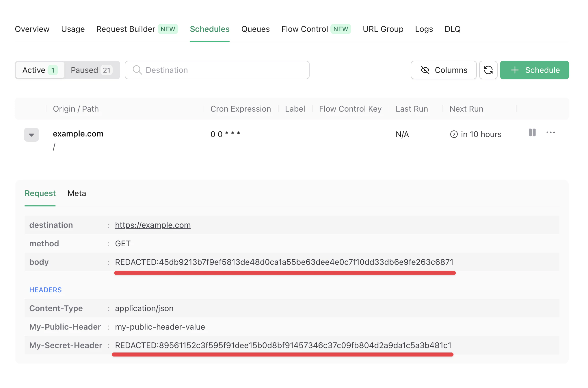Screen dimensions: 588x388
Task: Select the Request tab in details
Action: [x=40, y=193]
